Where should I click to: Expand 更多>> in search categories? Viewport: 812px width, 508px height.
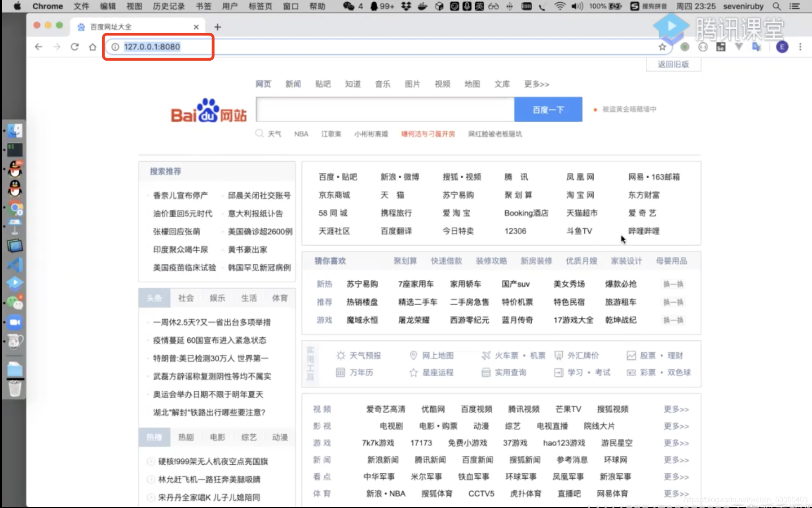(x=536, y=84)
